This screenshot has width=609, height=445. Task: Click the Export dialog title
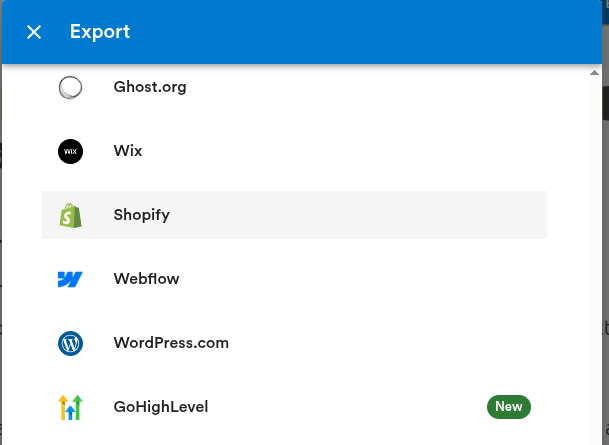(x=100, y=31)
